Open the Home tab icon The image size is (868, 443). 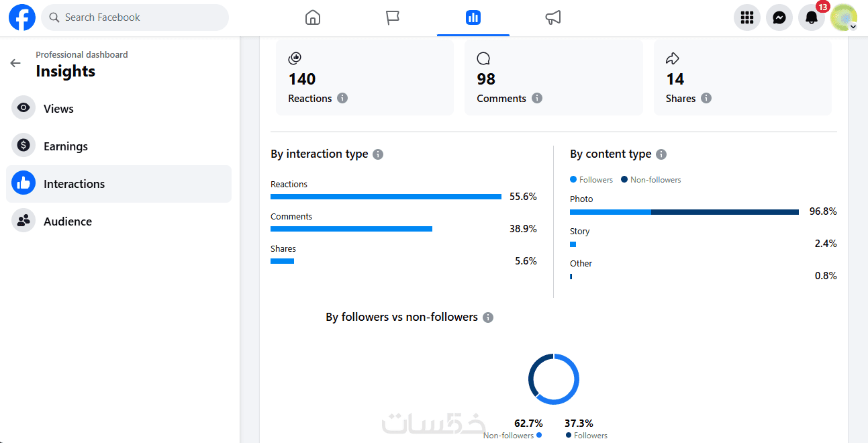coord(313,17)
